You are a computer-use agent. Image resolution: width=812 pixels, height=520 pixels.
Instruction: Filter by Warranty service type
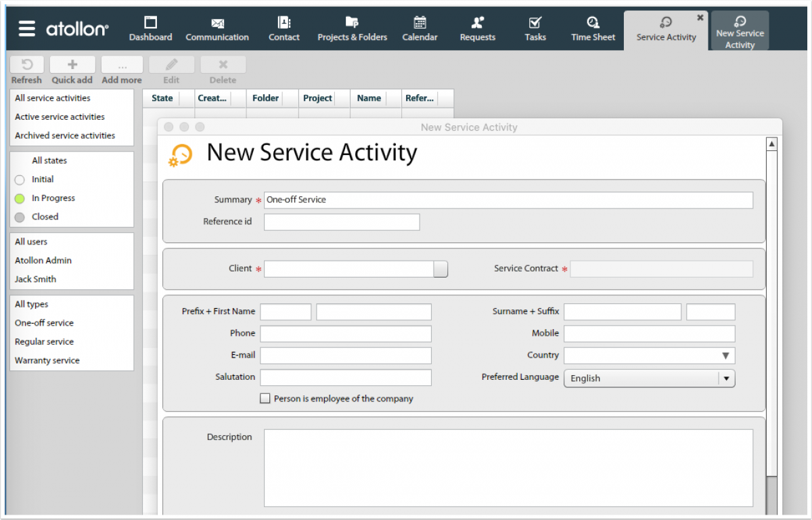point(47,361)
